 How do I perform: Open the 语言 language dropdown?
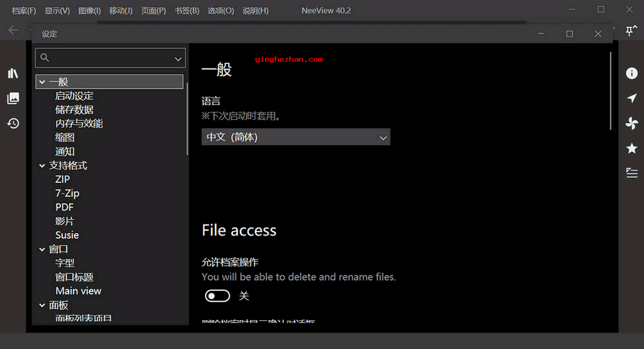296,137
